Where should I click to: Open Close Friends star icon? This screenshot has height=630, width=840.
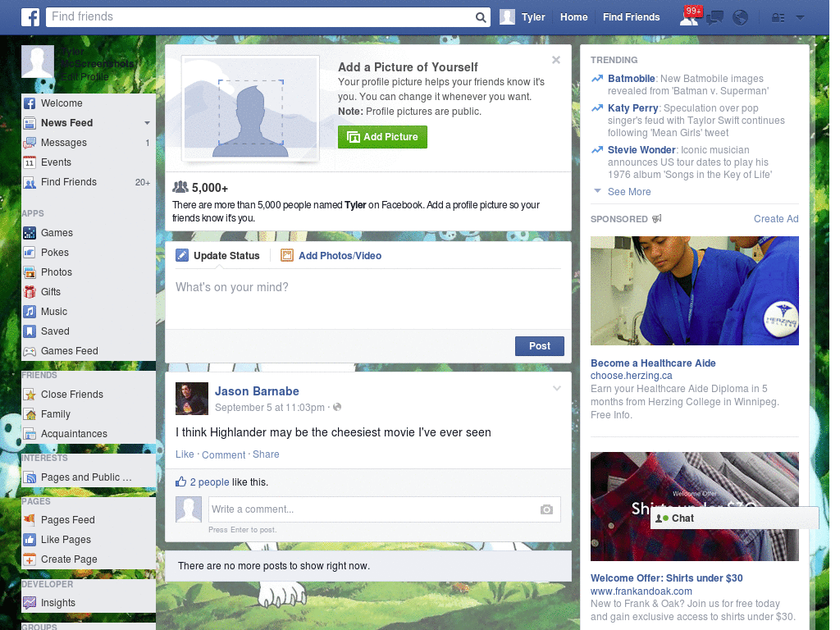pyautogui.click(x=30, y=395)
